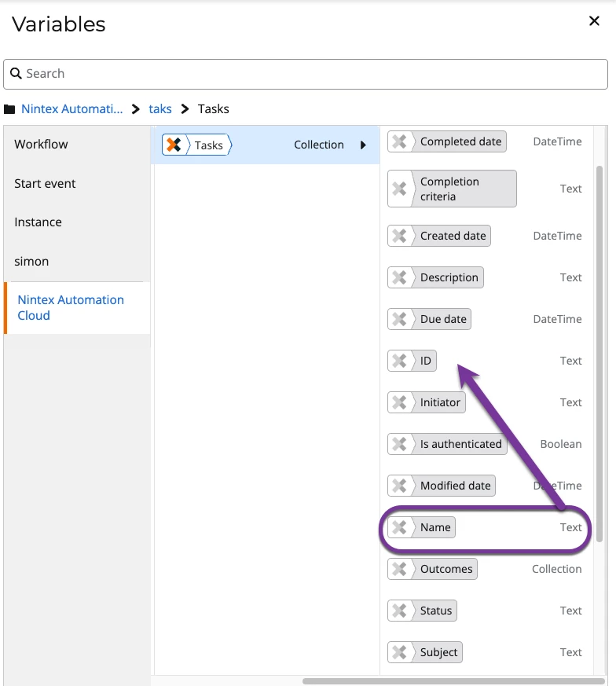Click Collection type beside Outcomes

tap(557, 569)
